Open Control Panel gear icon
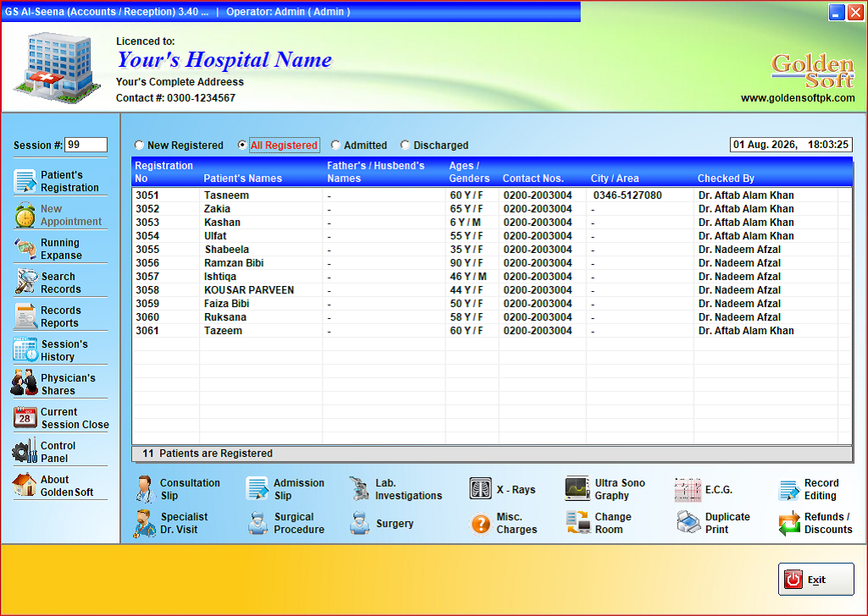 [x=25, y=451]
